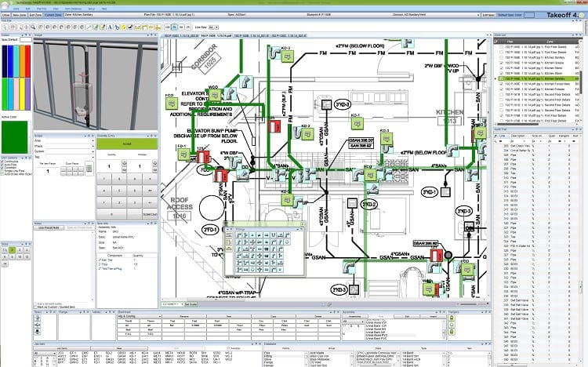The height and width of the screenshot is (367, 588).
Task: Open the System dropdown in Scope panel
Action: 69,151
